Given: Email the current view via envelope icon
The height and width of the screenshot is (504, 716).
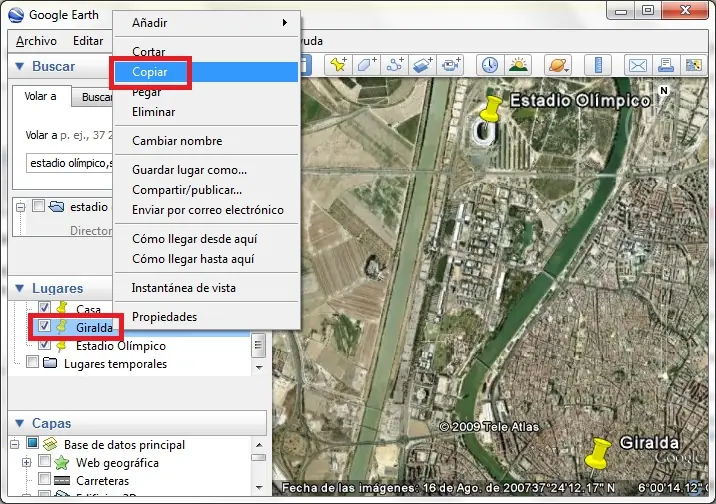Looking at the screenshot, I should click(x=637, y=65).
